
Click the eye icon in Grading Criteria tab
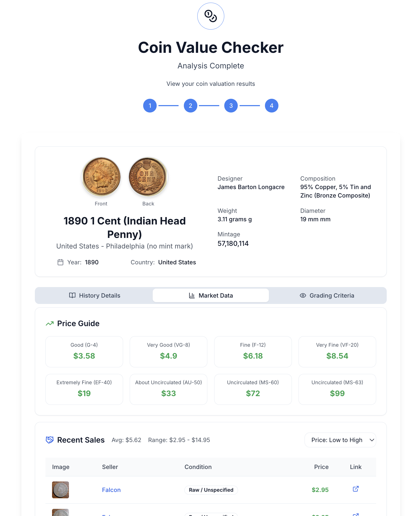(303, 295)
